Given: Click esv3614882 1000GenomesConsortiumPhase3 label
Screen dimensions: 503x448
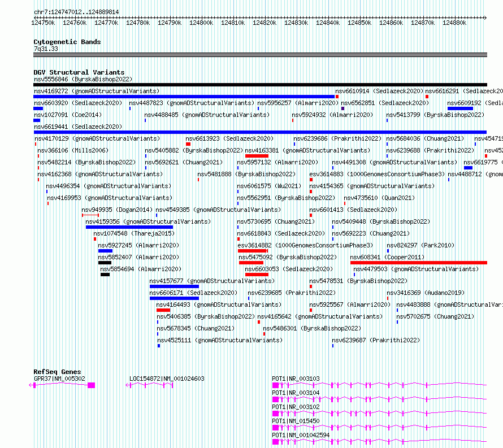Looking at the screenshot, I should tap(305, 245).
